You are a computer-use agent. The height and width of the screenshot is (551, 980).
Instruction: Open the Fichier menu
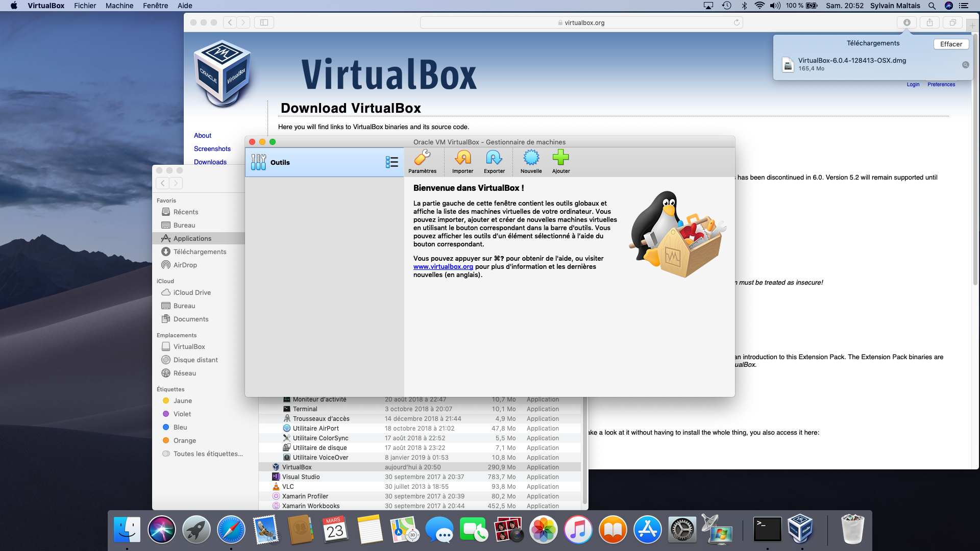tap(85, 6)
